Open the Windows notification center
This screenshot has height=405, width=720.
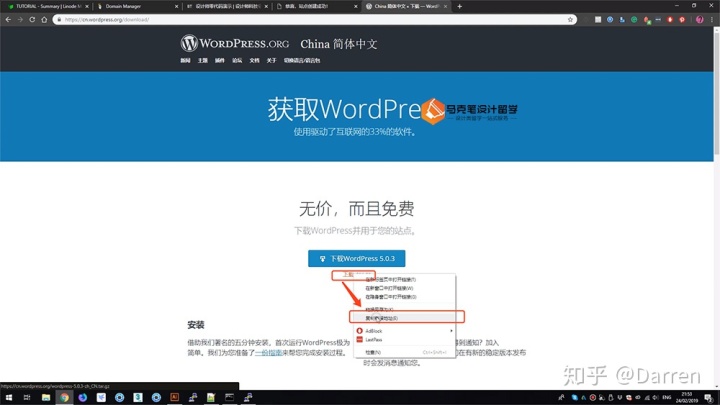click(x=709, y=397)
